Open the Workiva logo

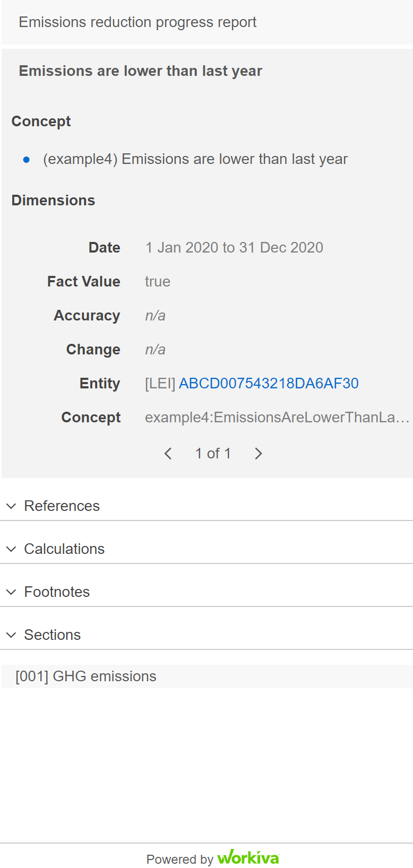pos(248,857)
